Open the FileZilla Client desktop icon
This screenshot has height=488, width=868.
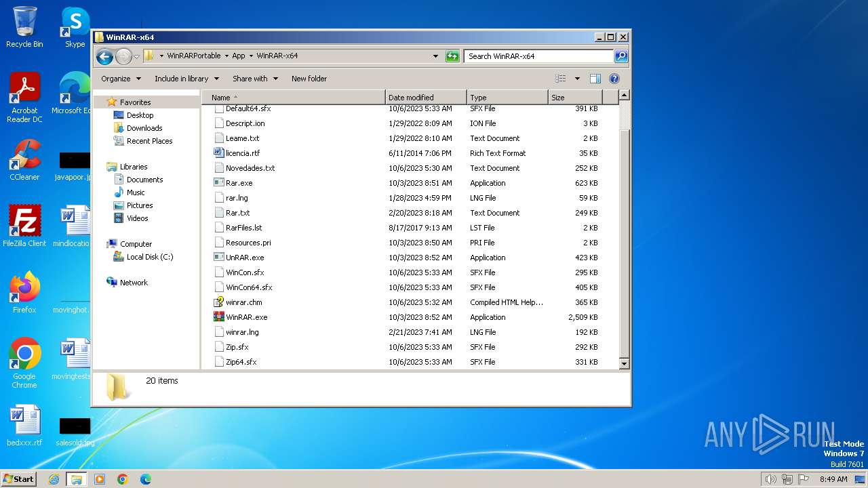tap(24, 226)
